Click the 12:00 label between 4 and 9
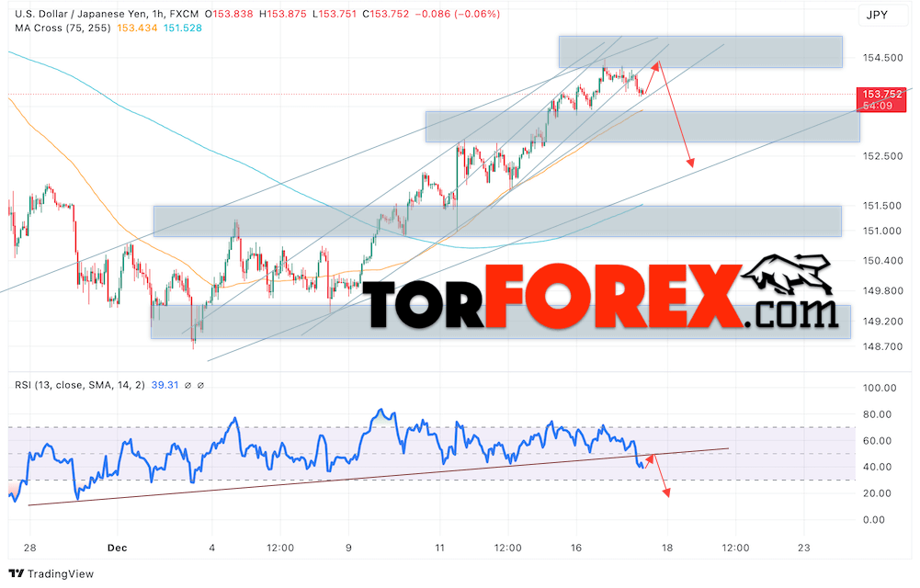 [x=280, y=548]
